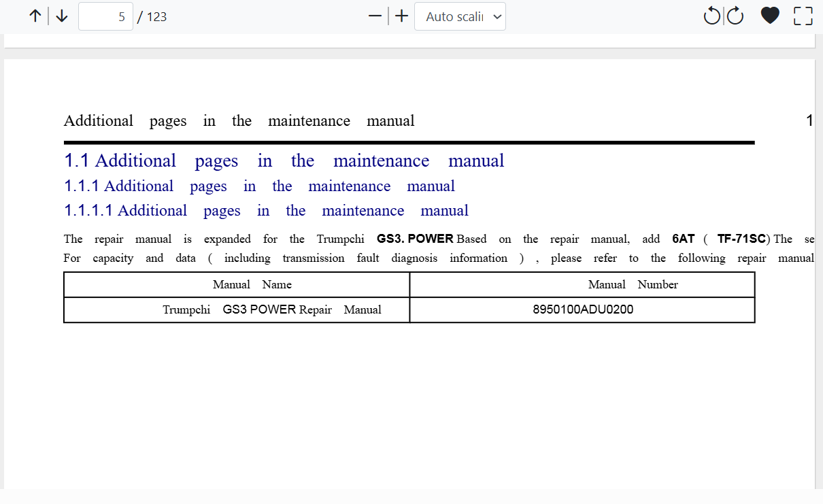Go to previous page with up arrow
823x504 pixels.
click(35, 16)
